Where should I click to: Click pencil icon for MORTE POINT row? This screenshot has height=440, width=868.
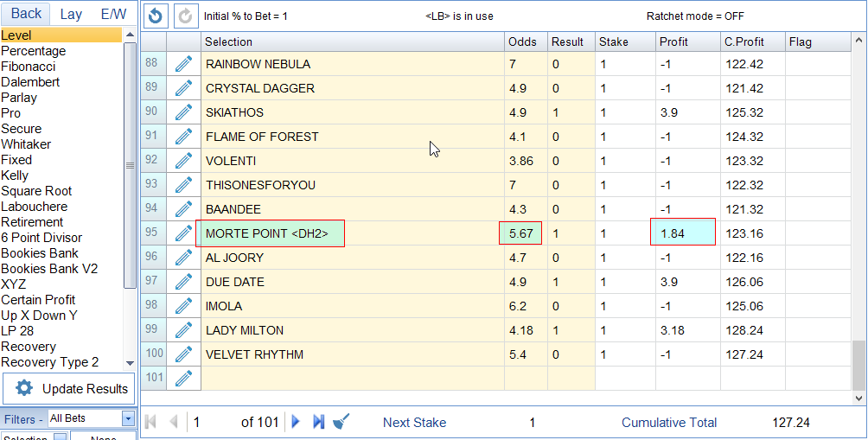[x=183, y=233]
